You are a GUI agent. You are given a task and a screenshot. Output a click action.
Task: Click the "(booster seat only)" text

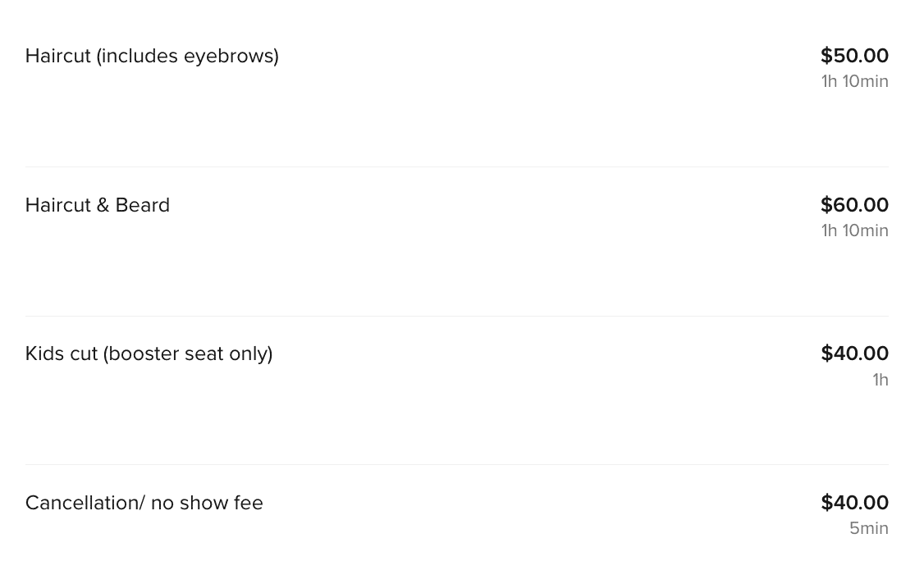[x=187, y=353]
